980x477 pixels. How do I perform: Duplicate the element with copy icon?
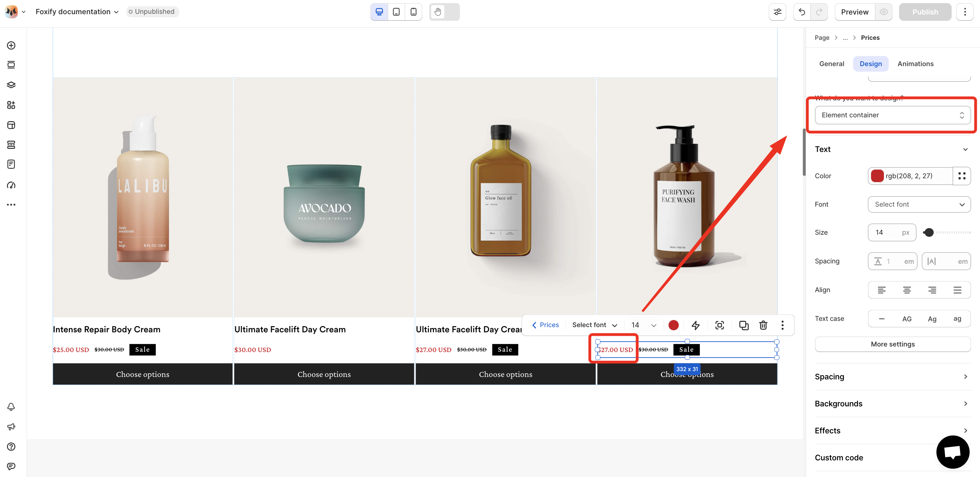coord(744,325)
